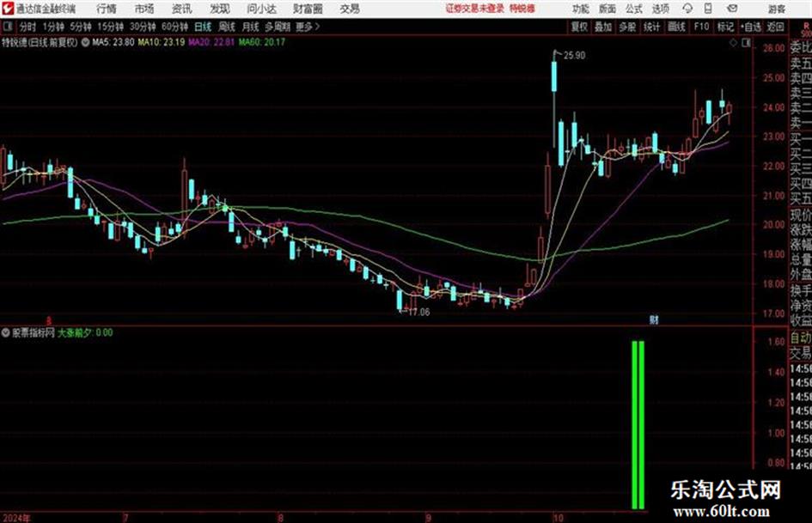812x523 pixels.
Task: Click the 标记 mark button
Action: [x=725, y=27]
